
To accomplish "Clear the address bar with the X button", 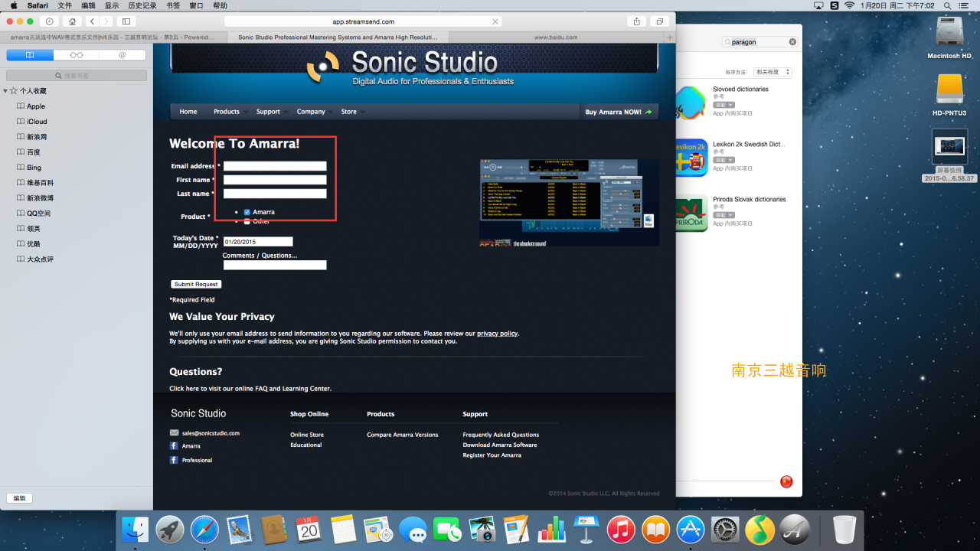I will coord(495,22).
